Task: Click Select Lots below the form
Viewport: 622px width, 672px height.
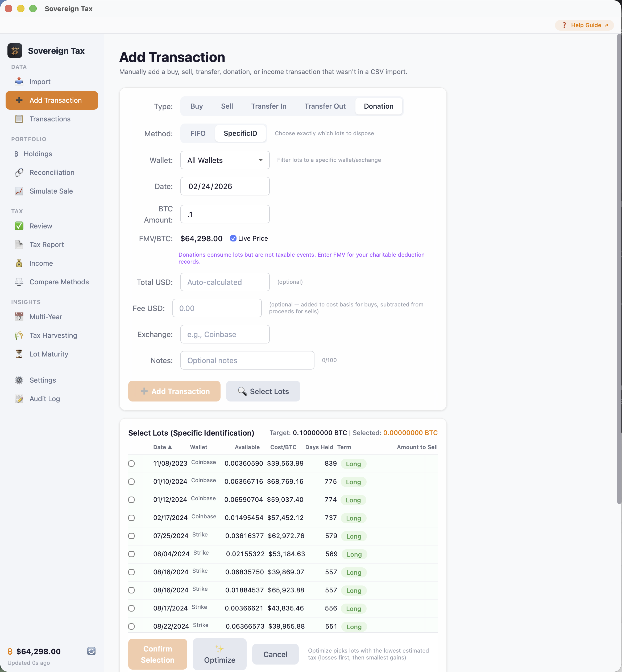Action: (263, 391)
